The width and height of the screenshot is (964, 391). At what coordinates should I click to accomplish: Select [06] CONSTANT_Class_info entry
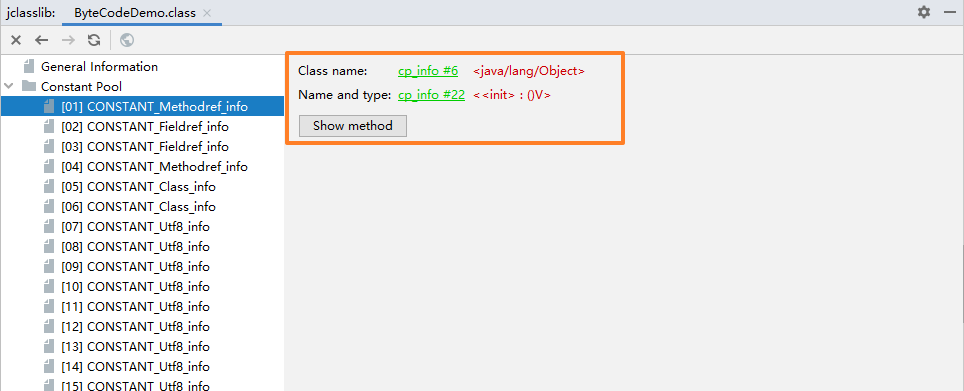point(138,207)
